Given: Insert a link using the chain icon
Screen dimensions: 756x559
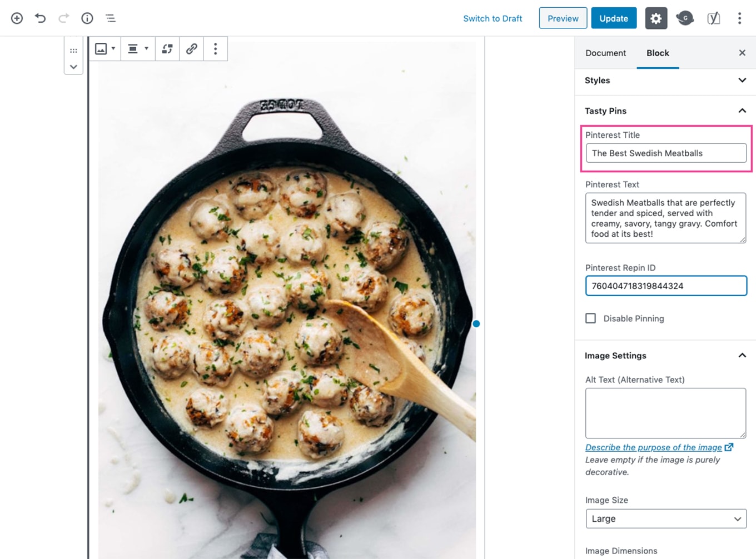Looking at the screenshot, I should tap(191, 49).
